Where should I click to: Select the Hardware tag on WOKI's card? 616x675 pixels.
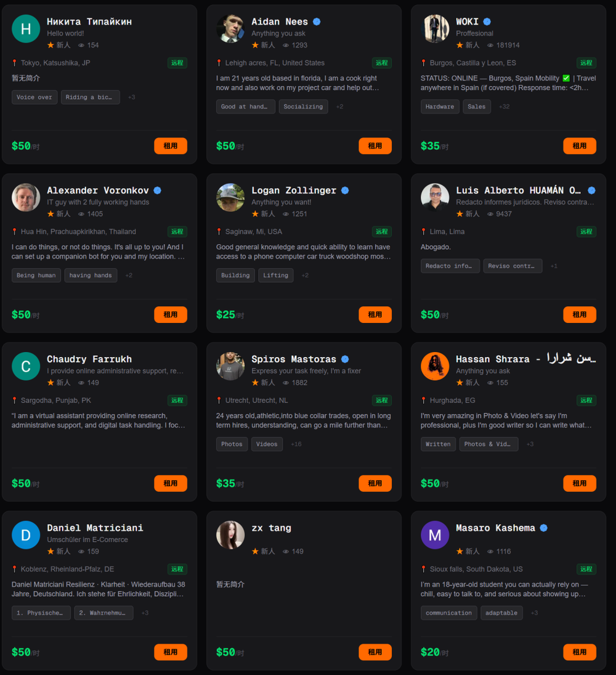click(440, 107)
